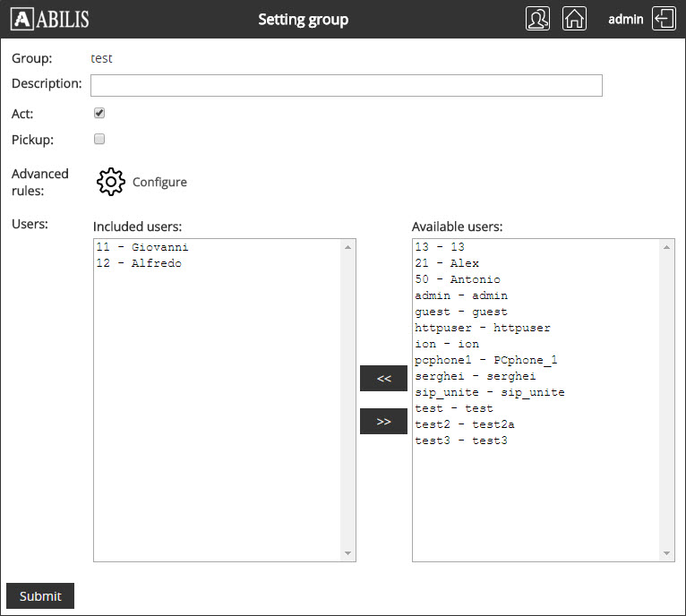Click Available users scrollbar up arrow
The width and height of the screenshot is (686, 616).
[666, 247]
